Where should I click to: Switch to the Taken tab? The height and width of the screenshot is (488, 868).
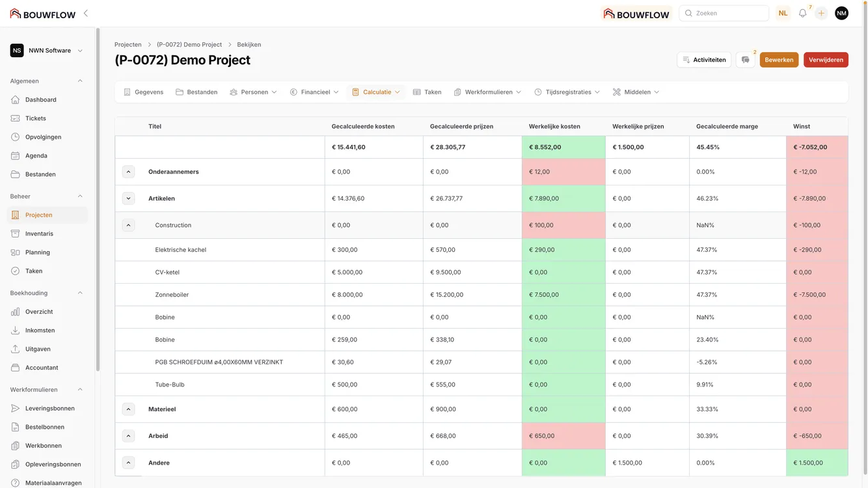[x=427, y=92]
